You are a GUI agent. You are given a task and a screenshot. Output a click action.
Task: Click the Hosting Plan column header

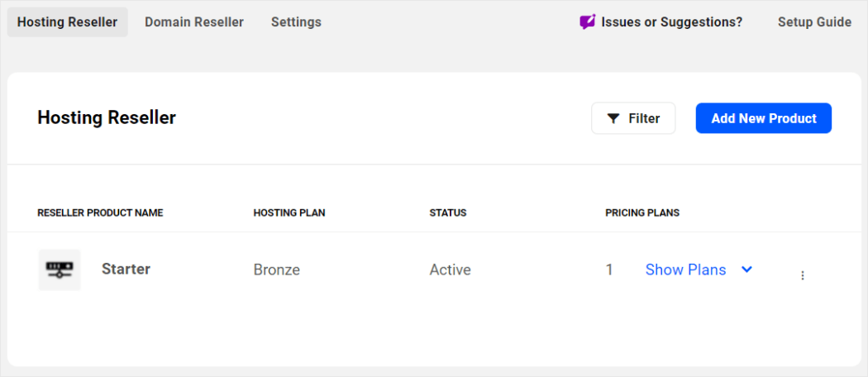pos(289,212)
